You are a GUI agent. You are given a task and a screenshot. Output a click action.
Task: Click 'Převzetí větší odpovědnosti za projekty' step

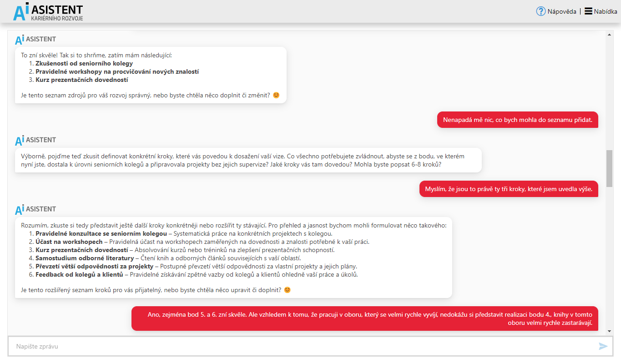coord(95,266)
